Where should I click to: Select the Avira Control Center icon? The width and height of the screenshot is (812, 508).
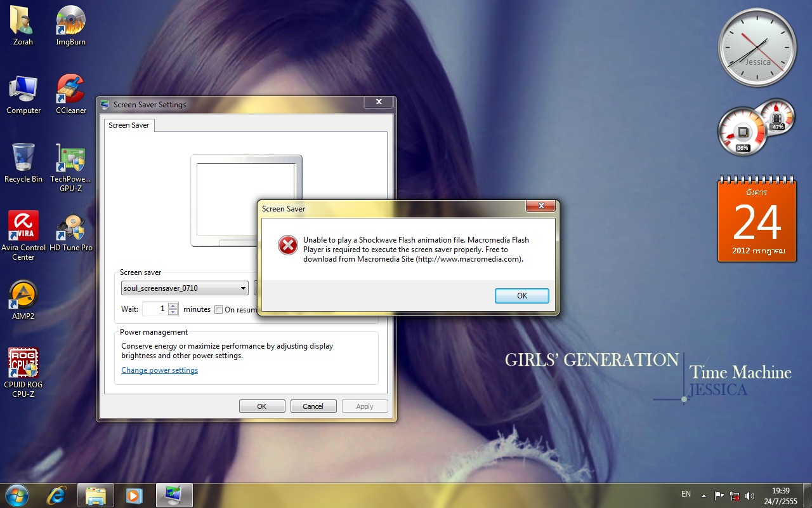click(x=23, y=236)
